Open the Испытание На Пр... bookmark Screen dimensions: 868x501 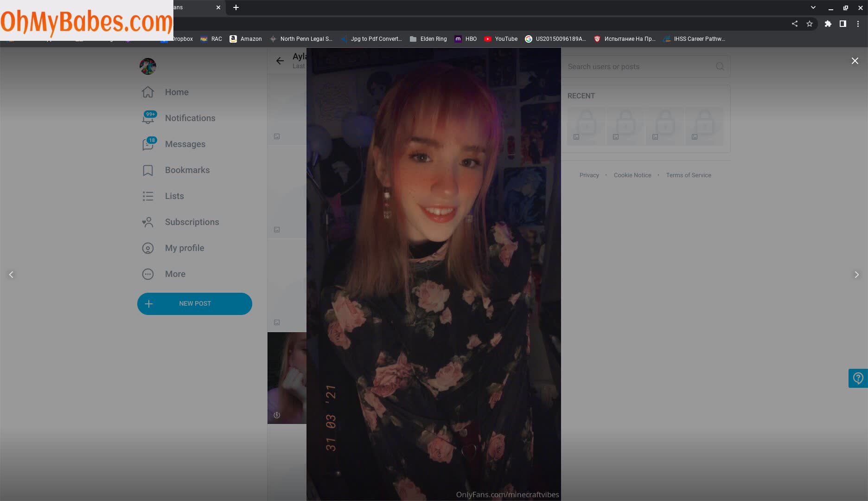pyautogui.click(x=625, y=39)
